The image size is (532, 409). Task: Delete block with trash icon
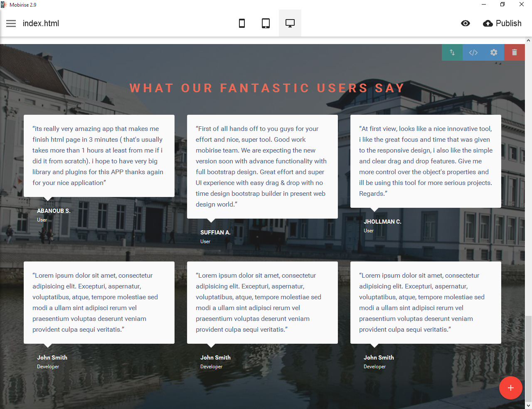coord(515,52)
